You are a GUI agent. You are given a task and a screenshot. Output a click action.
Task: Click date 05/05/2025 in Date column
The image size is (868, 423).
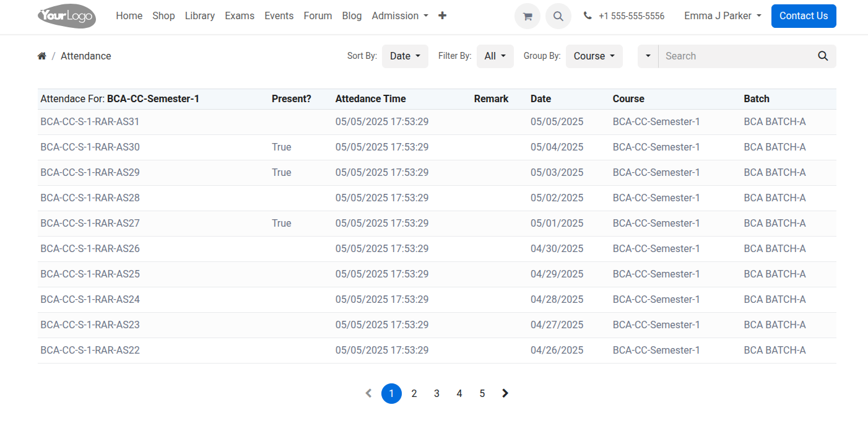point(557,122)
